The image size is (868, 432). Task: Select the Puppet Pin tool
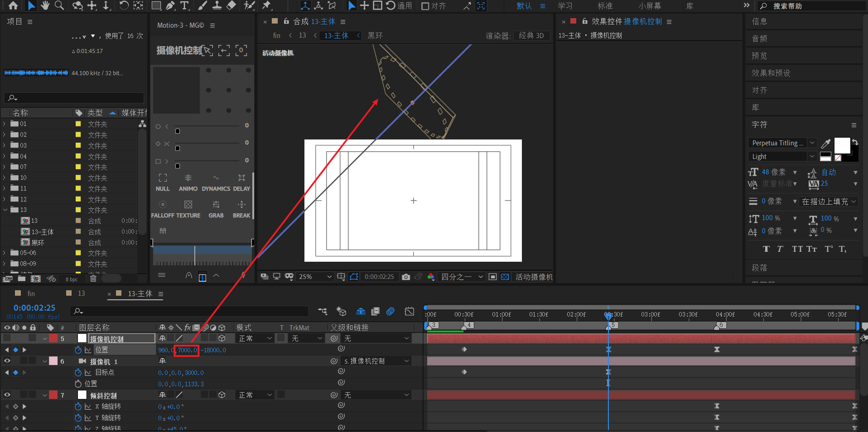coord(267,5)
